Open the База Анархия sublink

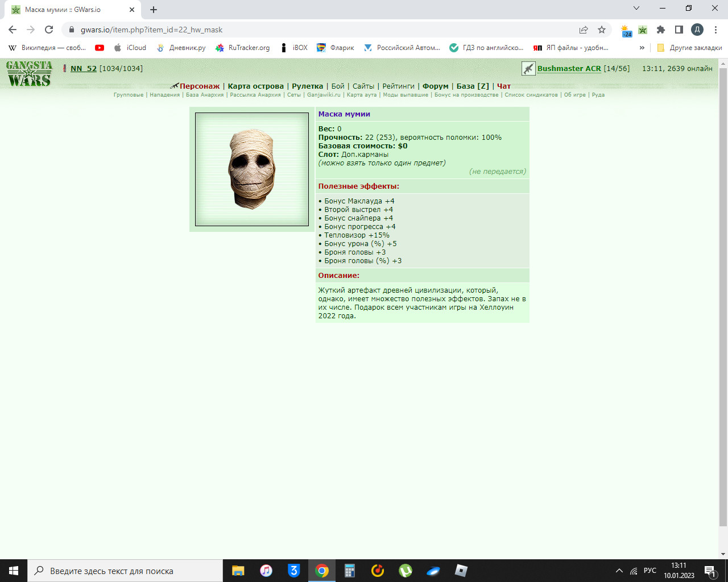[x=205, y=95]
